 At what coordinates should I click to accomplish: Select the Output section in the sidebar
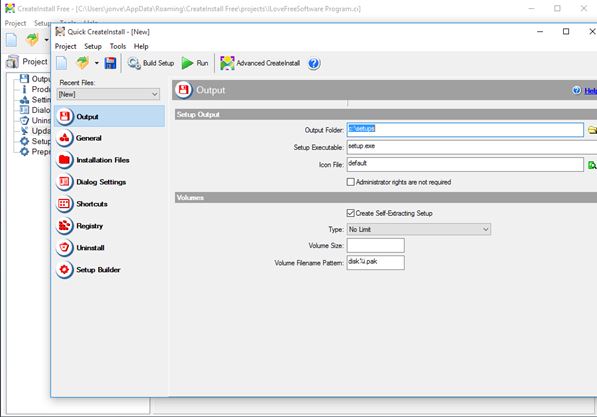click(x=110, y=117)
